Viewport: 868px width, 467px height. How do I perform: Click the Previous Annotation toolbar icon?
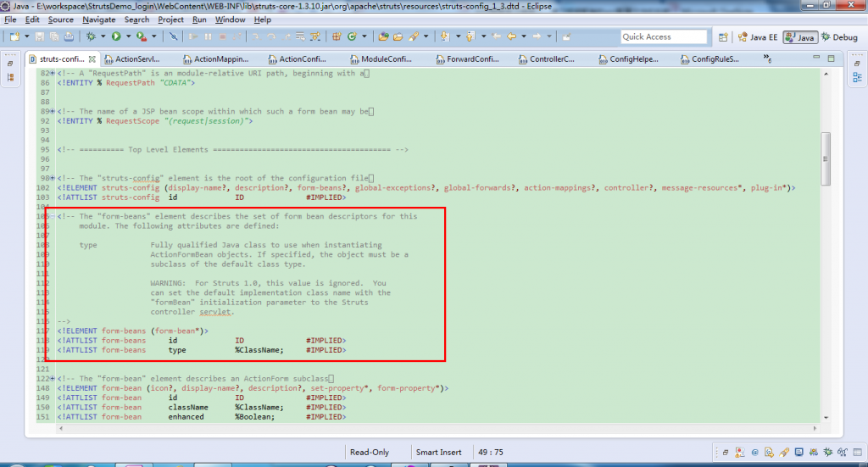(x=470, y=36)
